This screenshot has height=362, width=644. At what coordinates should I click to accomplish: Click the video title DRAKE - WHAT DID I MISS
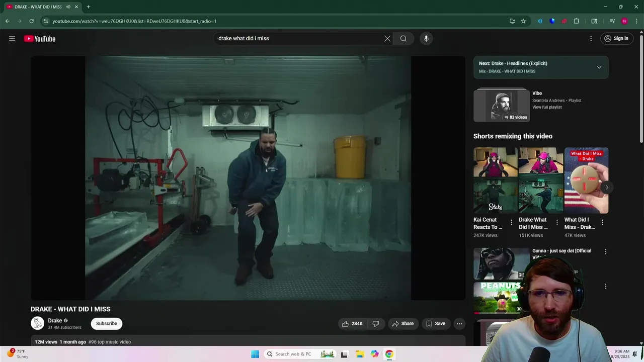[x=70, y=309]
